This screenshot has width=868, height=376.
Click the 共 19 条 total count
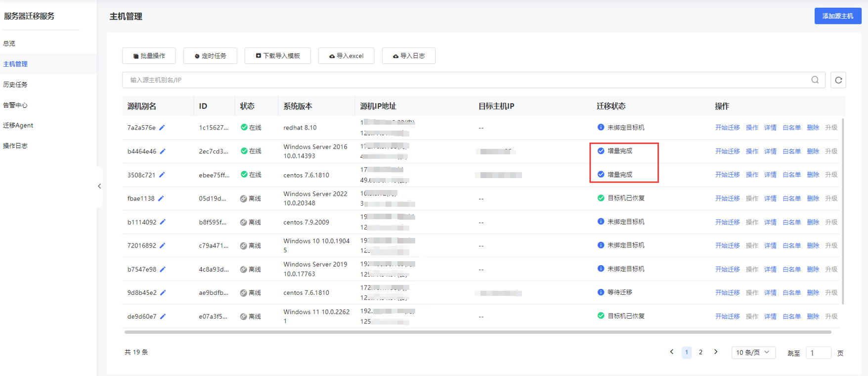pyautogui.click(x=136, y=352)
